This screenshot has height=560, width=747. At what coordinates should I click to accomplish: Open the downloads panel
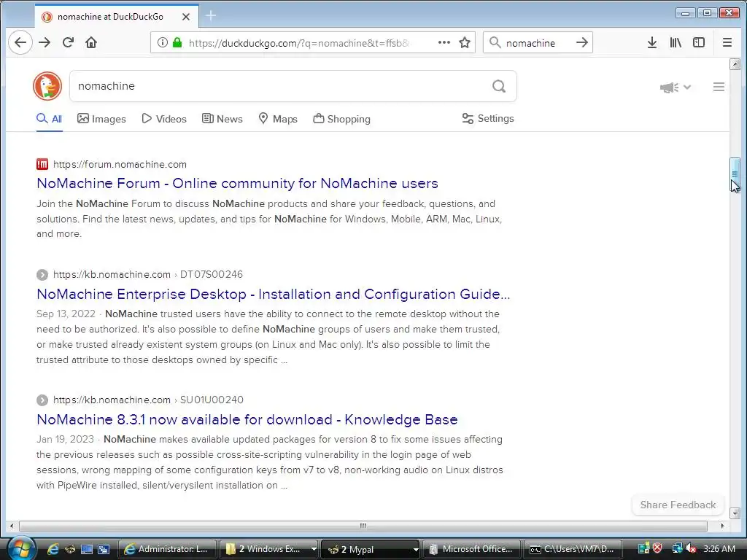point(652,42)
